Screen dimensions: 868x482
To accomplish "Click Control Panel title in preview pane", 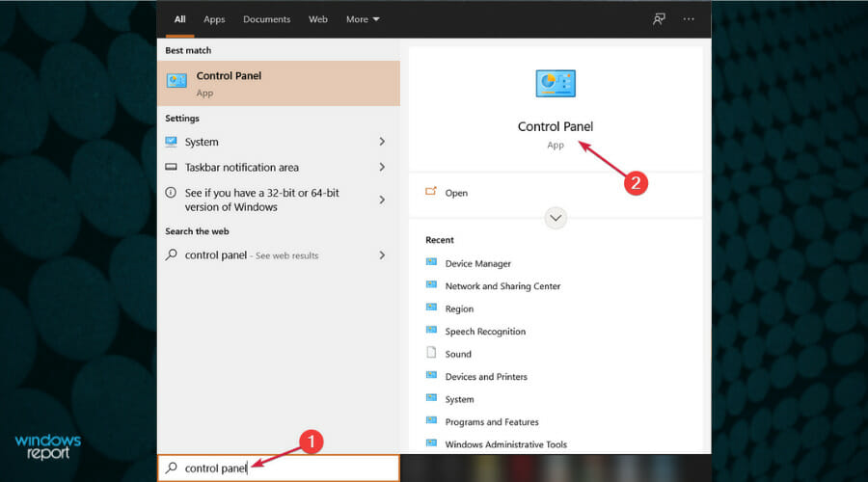I will coord(556,126).
